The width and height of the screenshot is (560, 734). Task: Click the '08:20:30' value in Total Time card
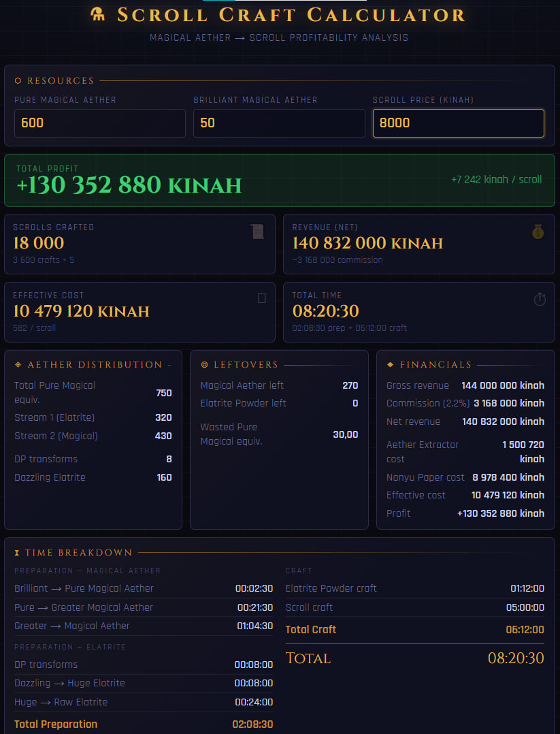326,310
